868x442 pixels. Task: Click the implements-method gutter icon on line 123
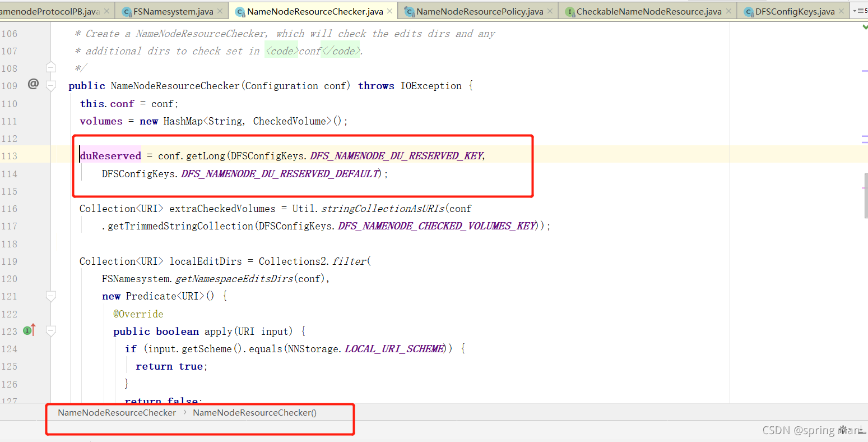click(x=30, y=330)
